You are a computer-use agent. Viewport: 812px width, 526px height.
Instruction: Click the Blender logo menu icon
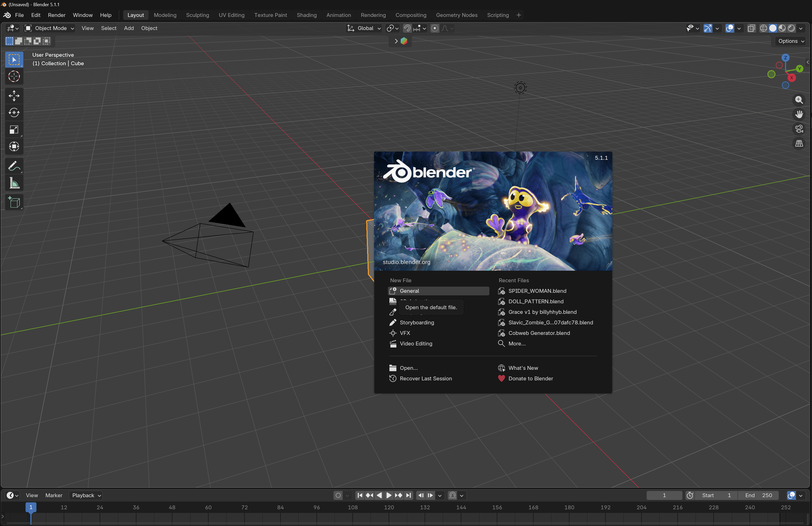tap(7, 15)
